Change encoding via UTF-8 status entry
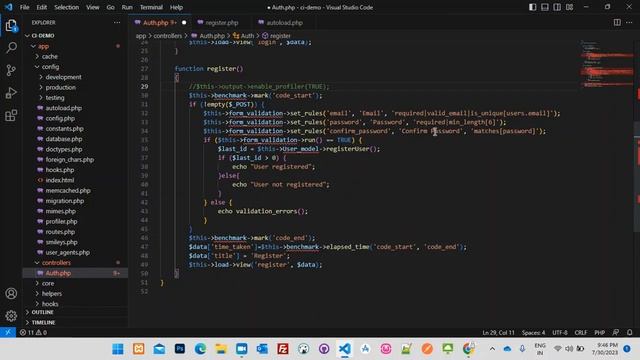Viewport: 640px width, 360px height. (560, 332)
